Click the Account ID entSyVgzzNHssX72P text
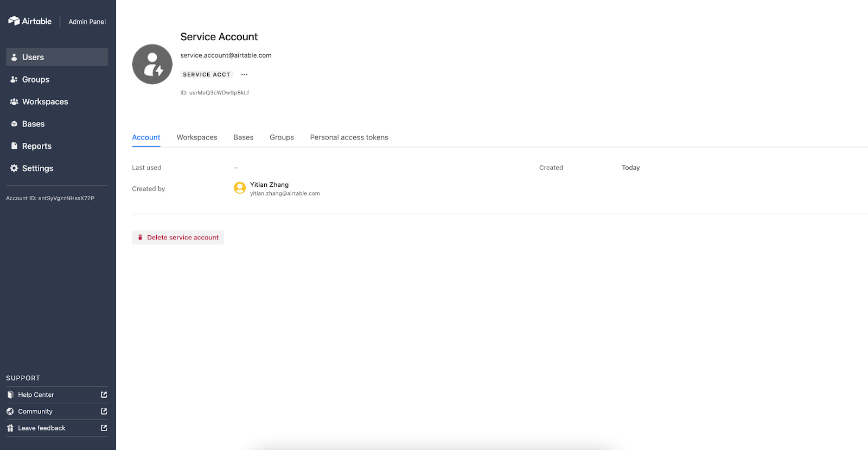Viewport: 868px width, 450px height. (x=50, y=198)
